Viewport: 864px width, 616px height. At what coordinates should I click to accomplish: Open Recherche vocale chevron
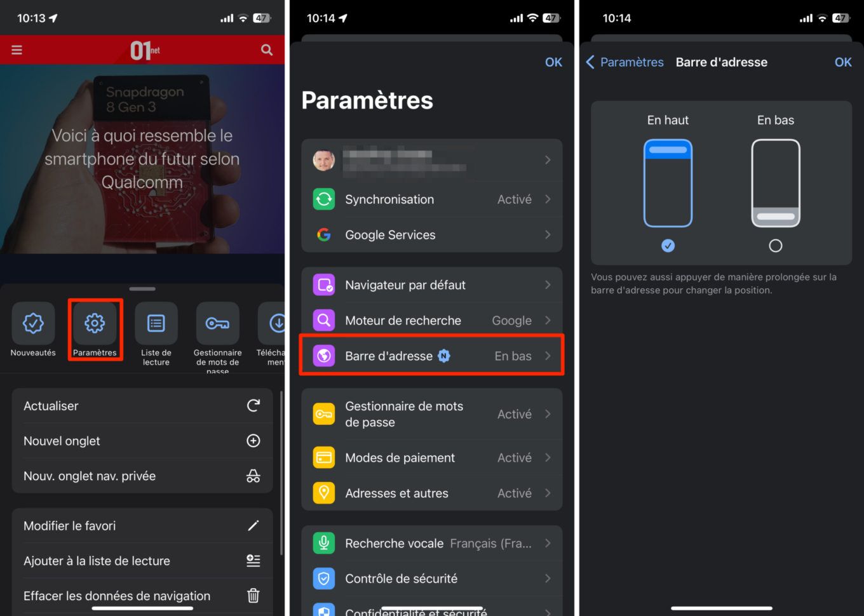point(548,544)
